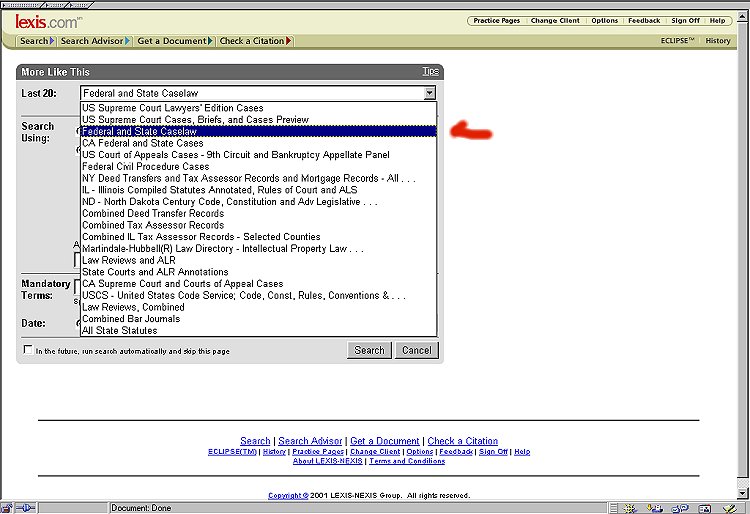Image resolution: width=750 pixels, height=514 pixels.
Task: Open the Search Advisor tab
Action: 95,41
